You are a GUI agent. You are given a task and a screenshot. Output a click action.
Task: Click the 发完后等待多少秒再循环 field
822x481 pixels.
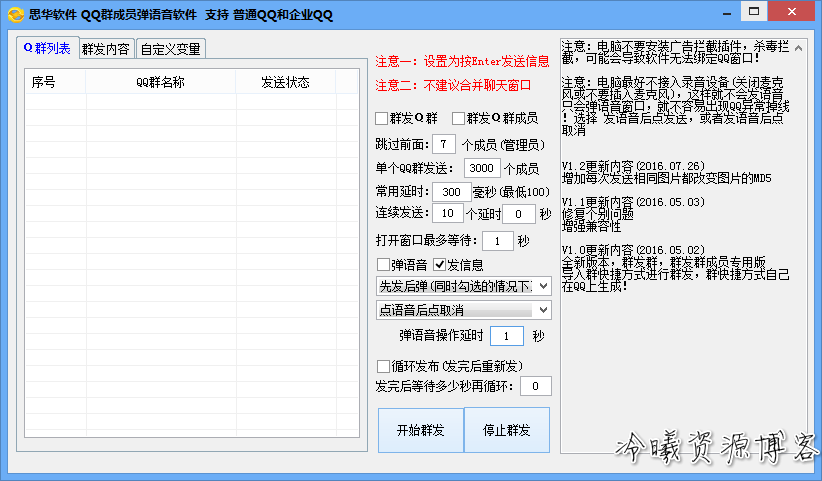click(x=535, y=386)
